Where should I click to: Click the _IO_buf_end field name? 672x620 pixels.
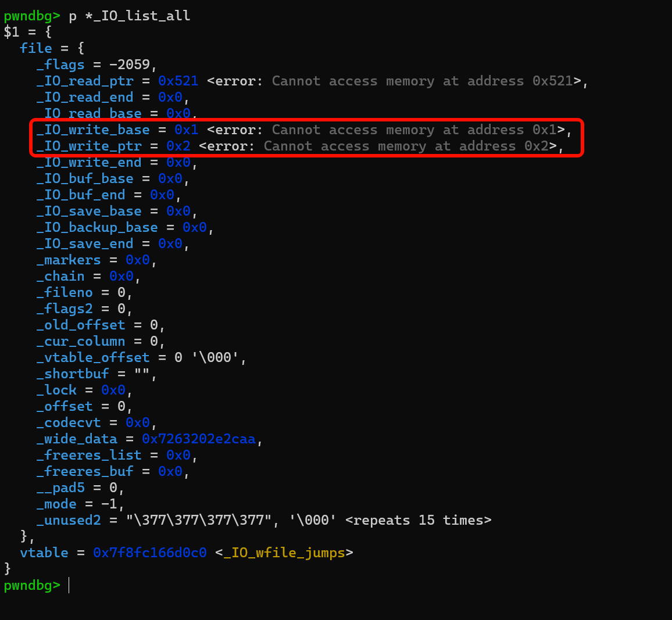pos(81,195)
